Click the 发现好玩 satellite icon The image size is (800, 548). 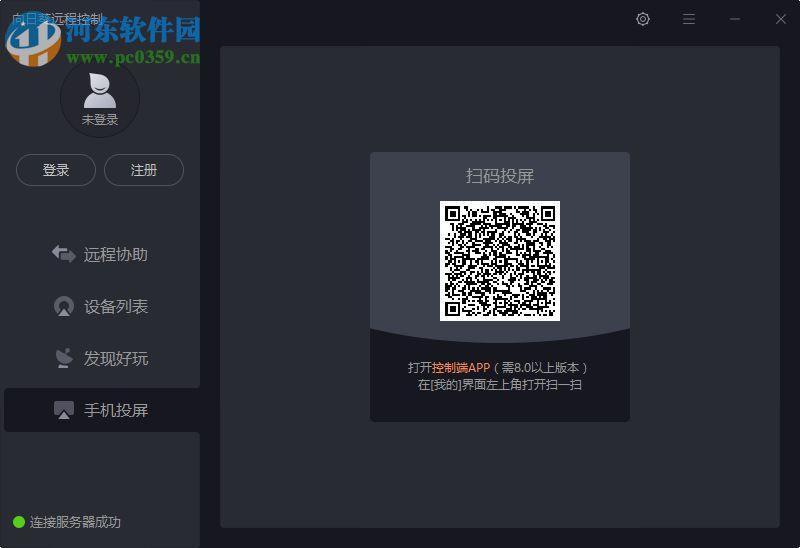tap(64, 358)
